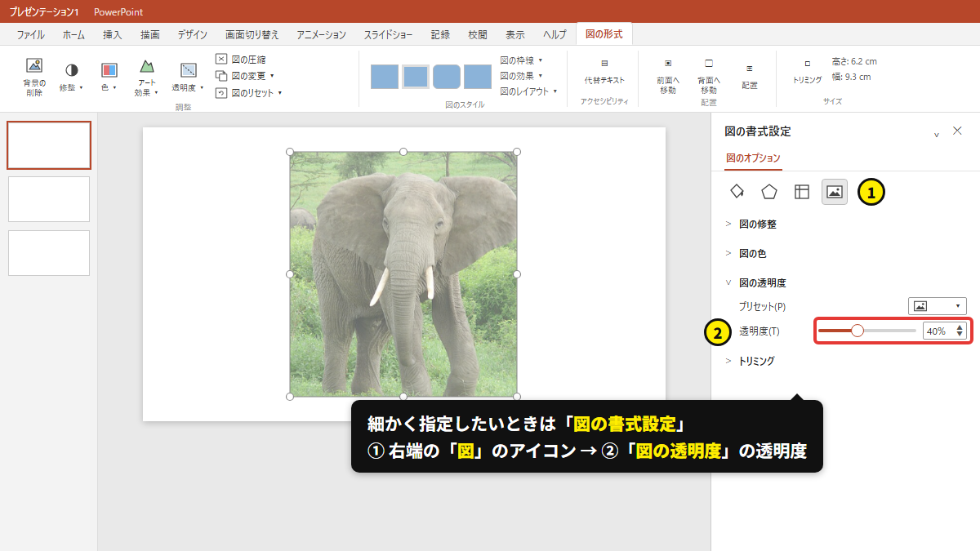Click the 透明度 slider handle
Viewport: 980px width, 551px height.
857,331
